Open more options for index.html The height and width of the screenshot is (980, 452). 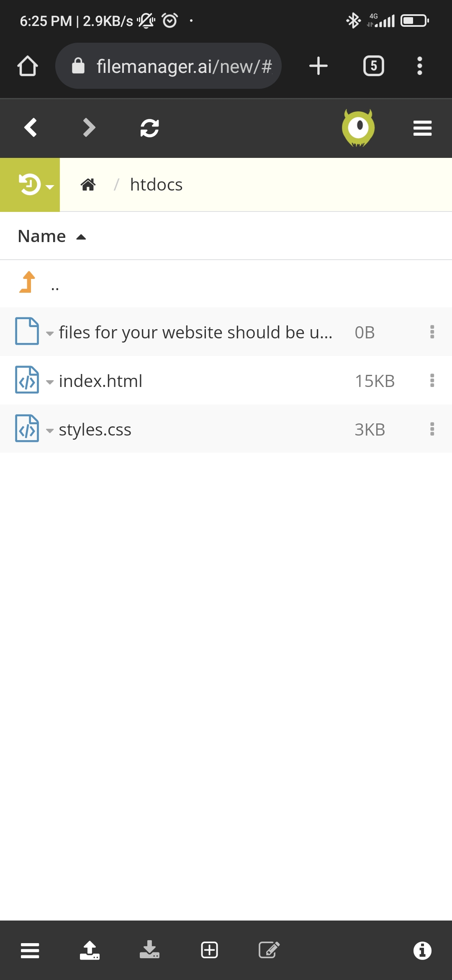click(432, 381)
